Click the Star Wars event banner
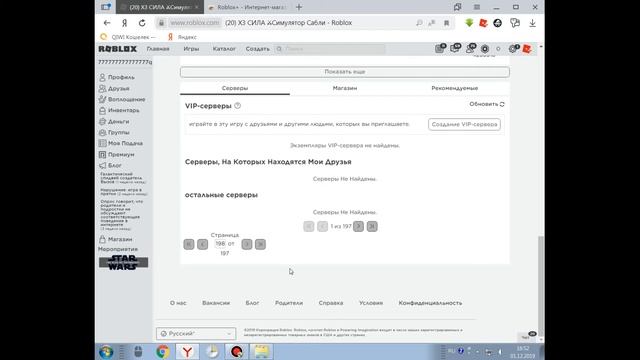640x360 pixels. 123,262
